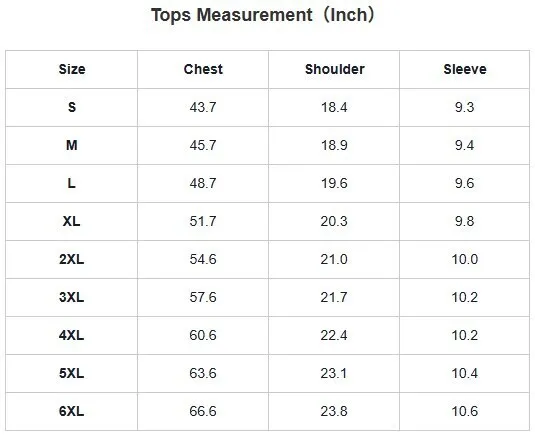Select the Shoulder column header

pos(334,69)
